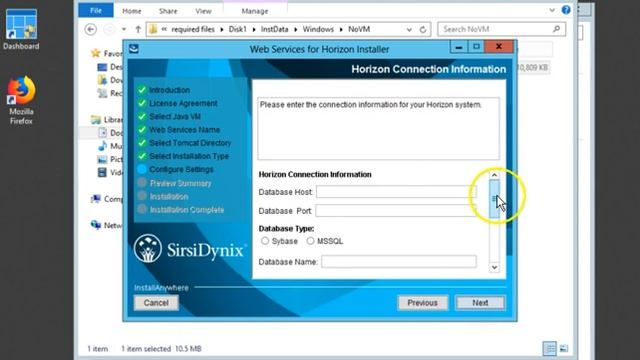
Task: Click the Installation Complete step
Action: pos(187,210)
